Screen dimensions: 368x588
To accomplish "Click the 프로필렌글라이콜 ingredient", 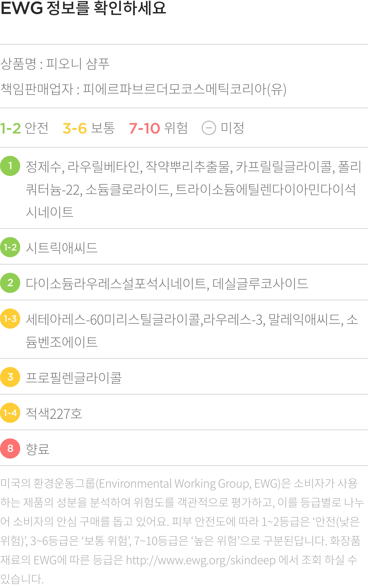I will [74, 378].
